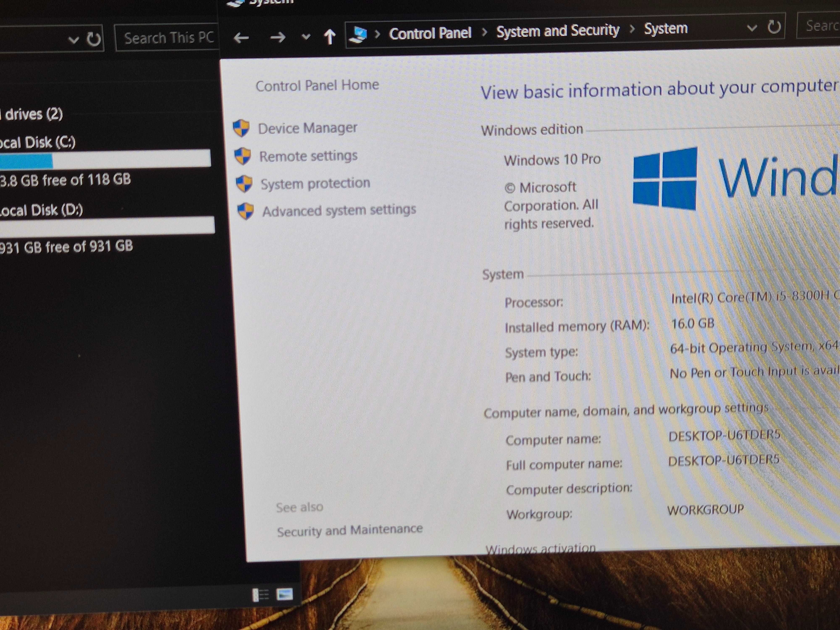
Task: Expand the chevron after System and Security
Action: (632, 29)
